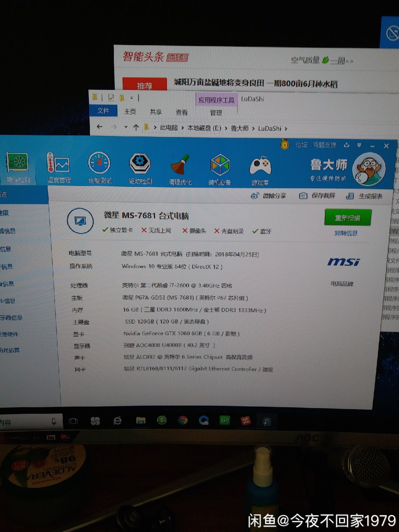Open the 硬件检测 hardware check section
The width and height of the screenshot is (399, 532).
point(18,168)
